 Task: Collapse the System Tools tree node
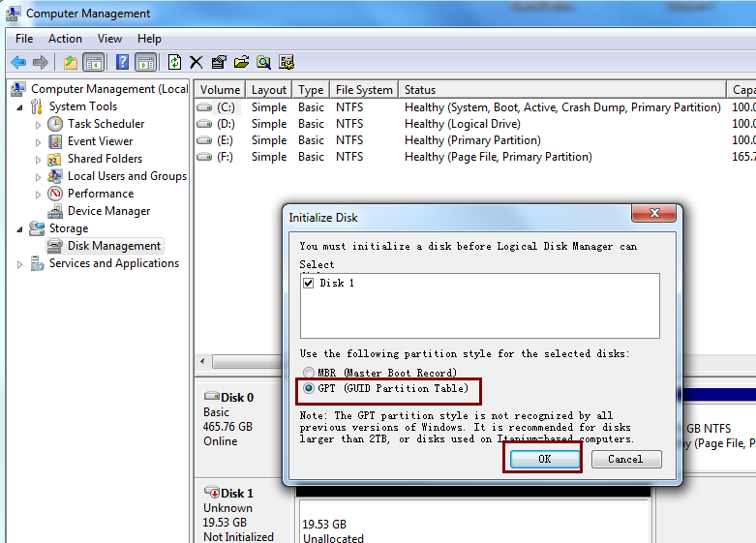click(x=20, y=106)
